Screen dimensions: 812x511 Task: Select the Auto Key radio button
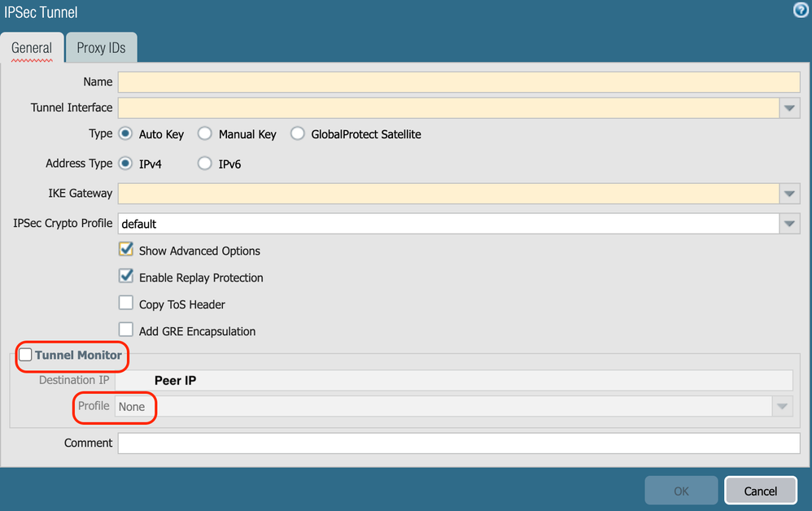coord(126,134)
